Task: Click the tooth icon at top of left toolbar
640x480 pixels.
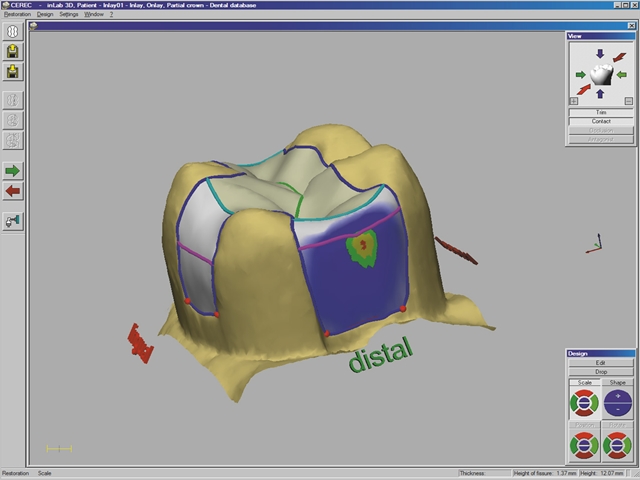Action: tap(13, 31)
